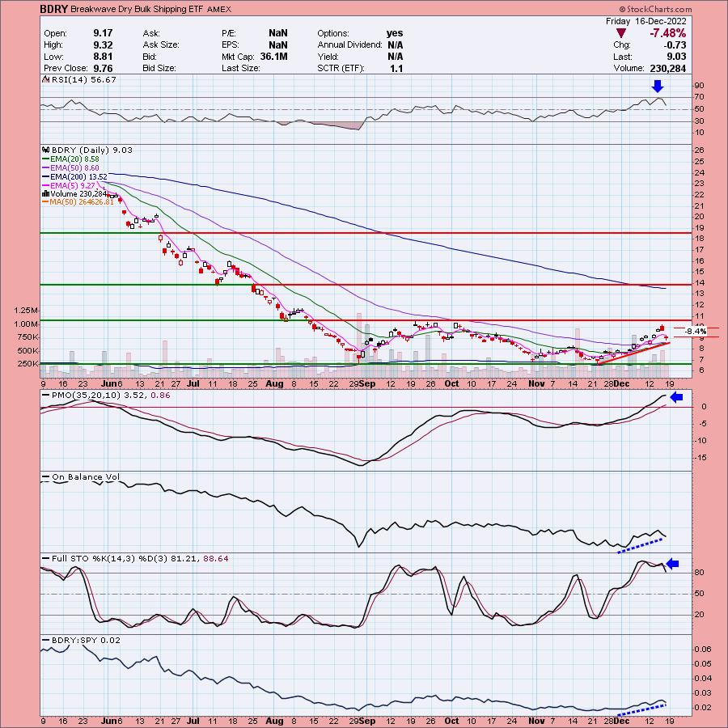Click the Annual Dividend N/A value
The image size is (728, 728).
[x=395, y=45]
